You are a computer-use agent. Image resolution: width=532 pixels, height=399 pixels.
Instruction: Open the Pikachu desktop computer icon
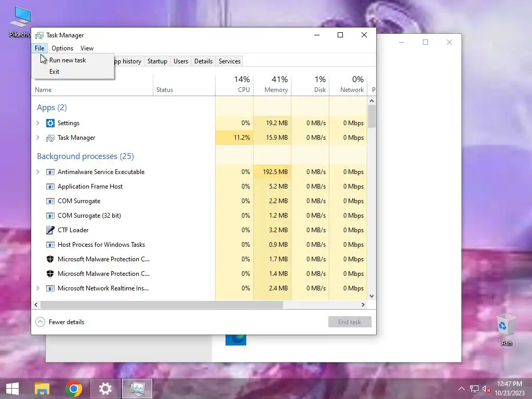(x=20, y=17)
